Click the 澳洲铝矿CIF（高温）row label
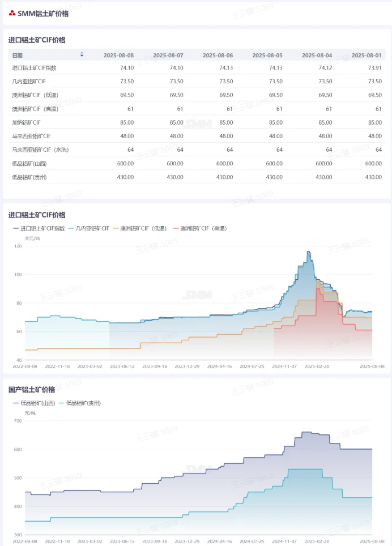392x546 pixels. [x=35, y=109]
